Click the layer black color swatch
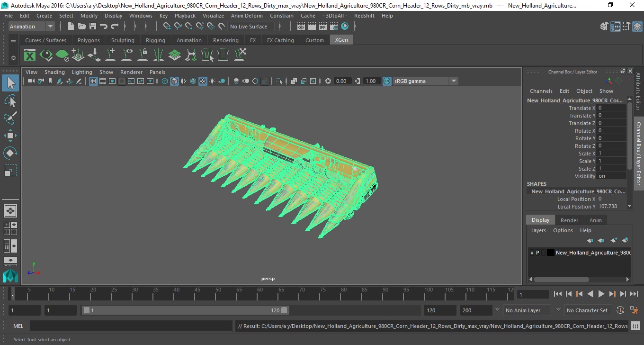This screenshot has height=345, width=644. coord(550,253)
